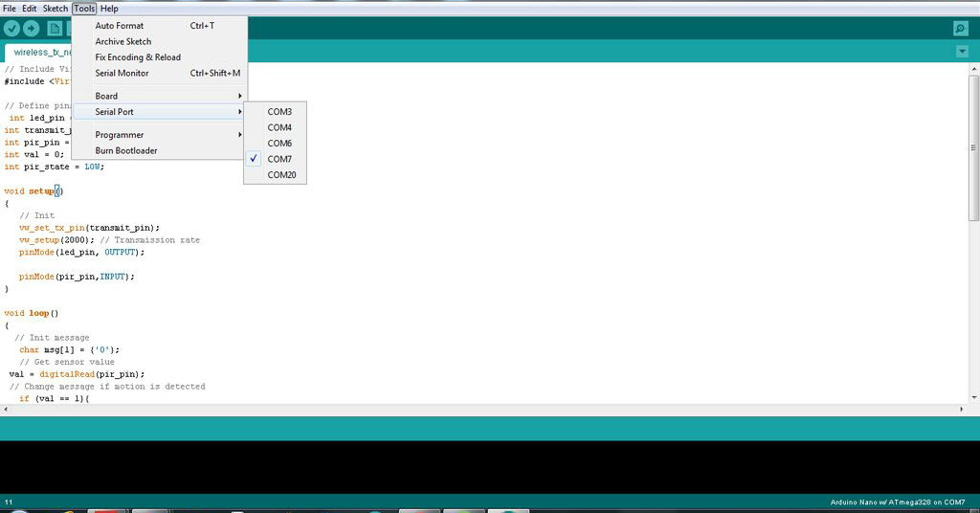
Task: Choose Fix Encoding & Reload
Action: (160, 56)
